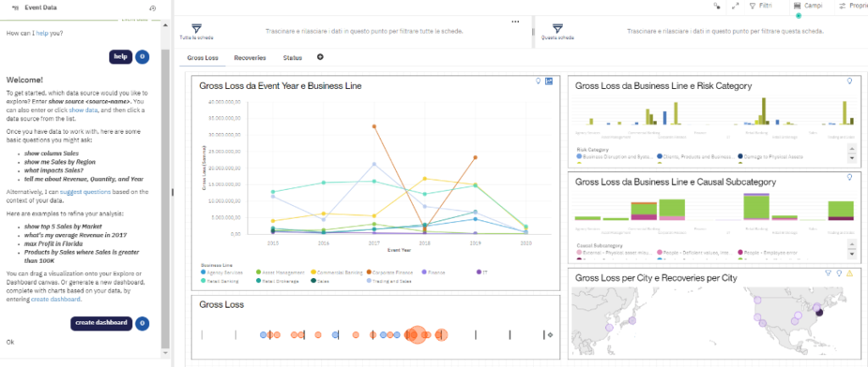This screenshot has height=367, width=868.
Task: Click the darkest city bubble on US east coast
Action: coord(820,313)
